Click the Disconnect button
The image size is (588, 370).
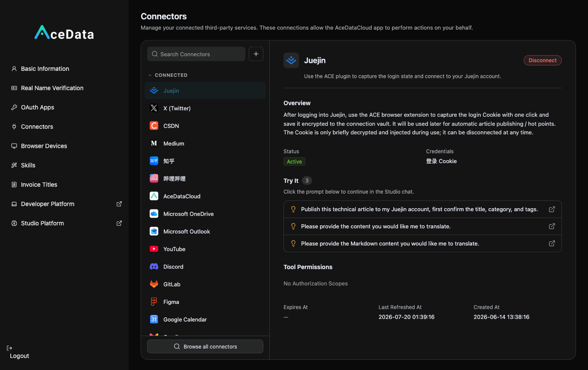543,61
